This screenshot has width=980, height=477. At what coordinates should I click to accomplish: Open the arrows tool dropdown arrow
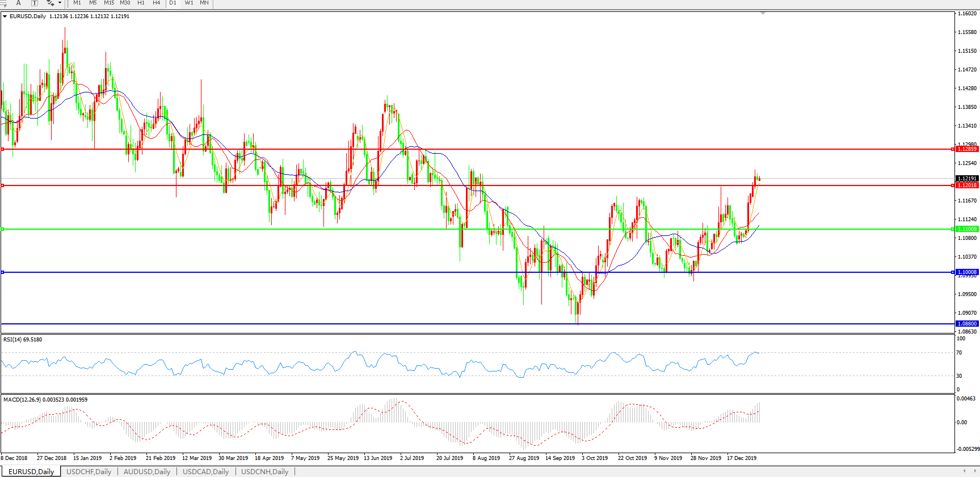(60, 3)
